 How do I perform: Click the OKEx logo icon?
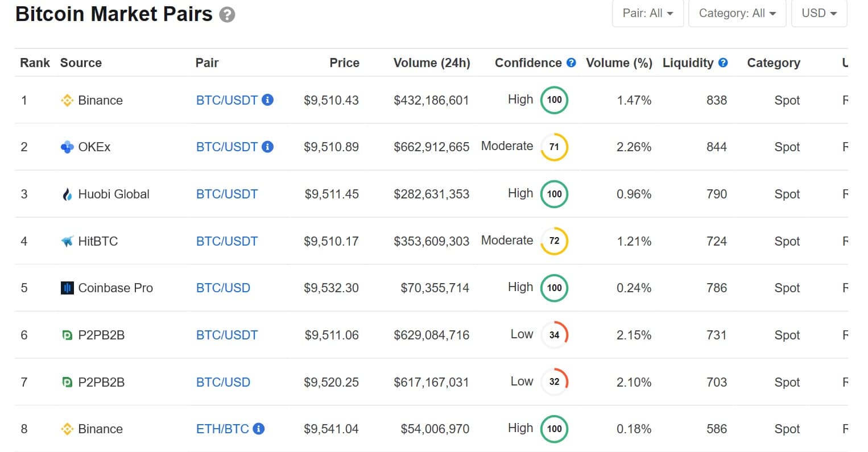67,147
